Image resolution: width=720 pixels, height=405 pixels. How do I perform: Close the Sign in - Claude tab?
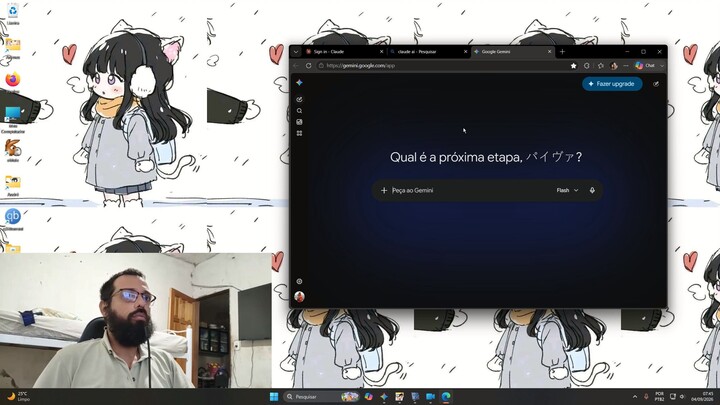click(381, 52)
